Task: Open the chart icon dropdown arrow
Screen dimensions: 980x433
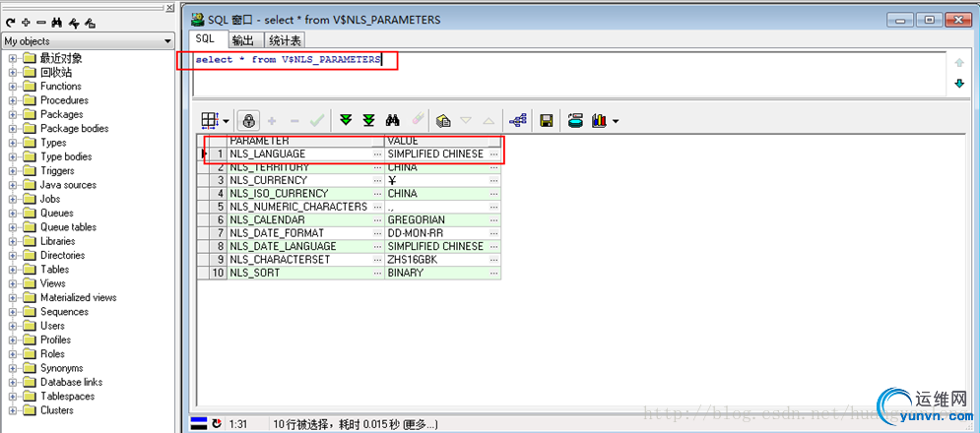Action: tap(616, 121)
